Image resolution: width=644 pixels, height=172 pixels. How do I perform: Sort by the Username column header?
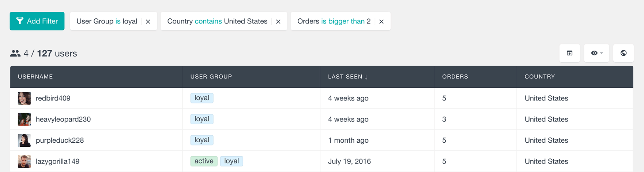[35, 77]
